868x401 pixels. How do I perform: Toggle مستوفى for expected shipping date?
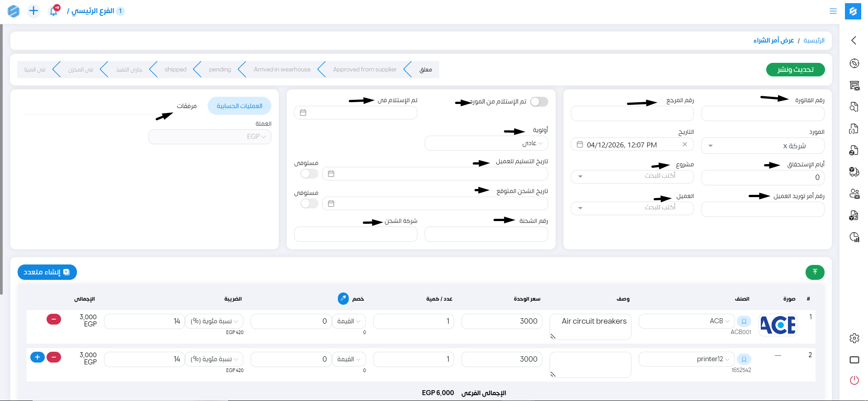(309, 203)
